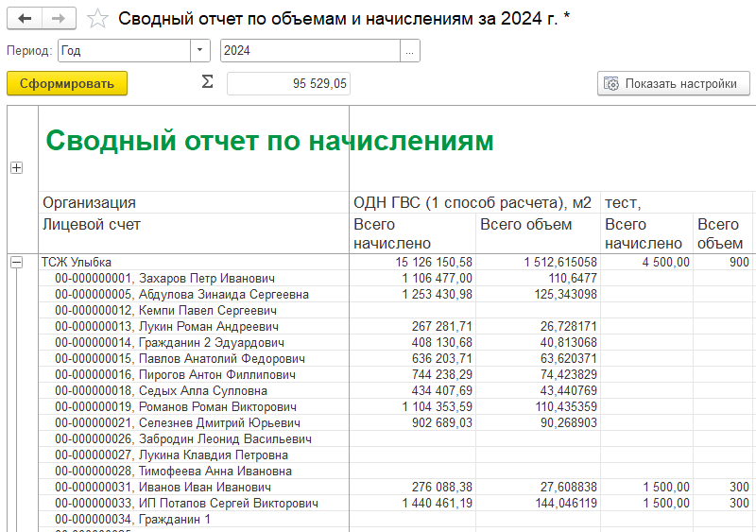This screenshot has width=756, height=532.
Task: Select Пирогов Антон Филлипович row
Action: pyautogui.click(x=194, y=374)
